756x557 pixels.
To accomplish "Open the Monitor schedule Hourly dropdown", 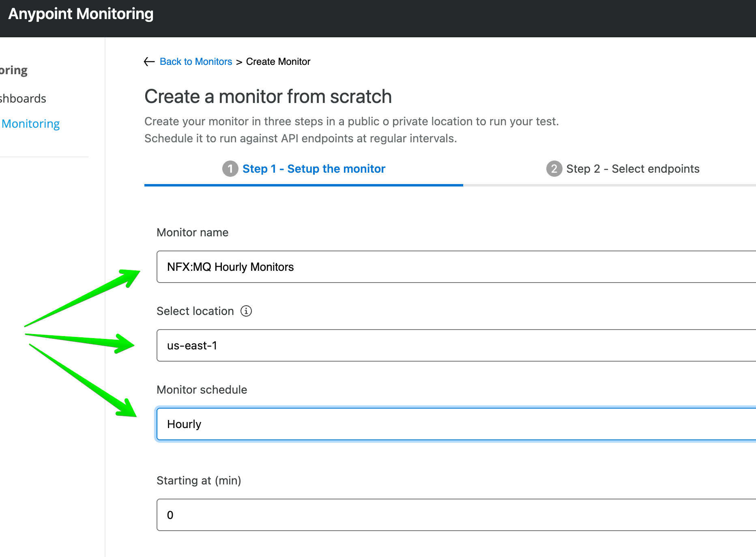I will point(456,424).
